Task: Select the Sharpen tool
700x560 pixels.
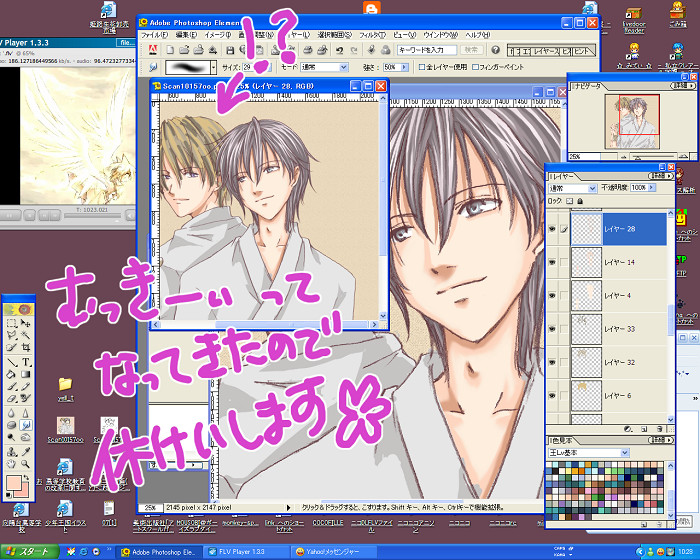Action: [x=25, y=413]
